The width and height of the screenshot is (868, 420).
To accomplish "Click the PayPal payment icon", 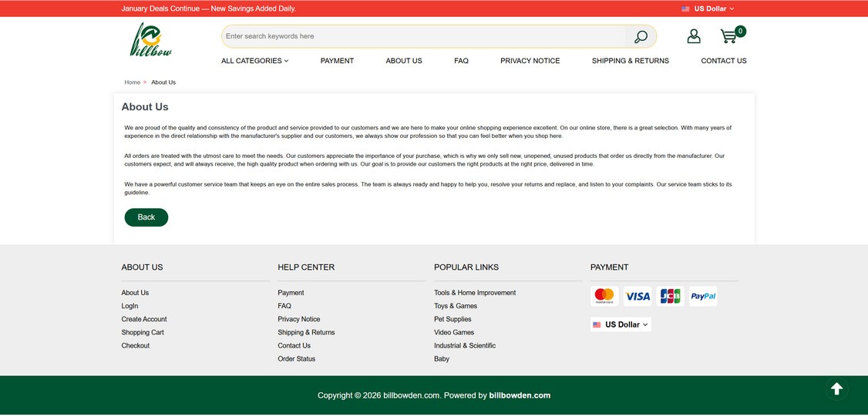I will point(703,296).
